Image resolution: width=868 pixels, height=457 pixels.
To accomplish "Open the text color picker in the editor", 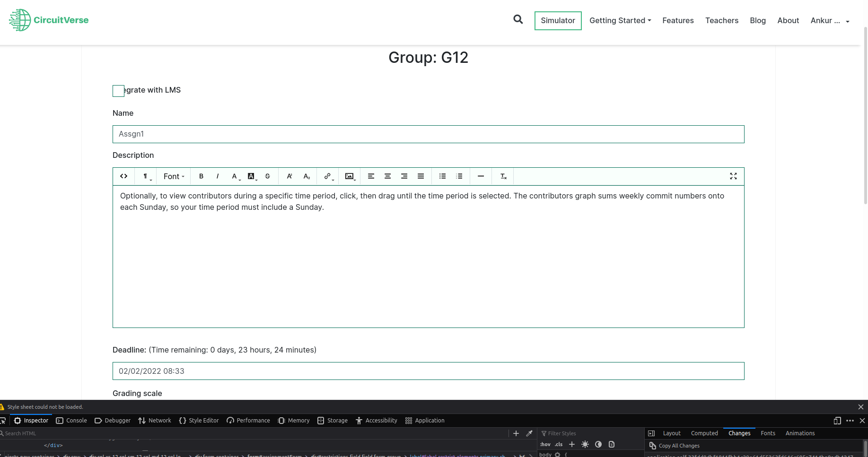I will [x=235, y=176].
